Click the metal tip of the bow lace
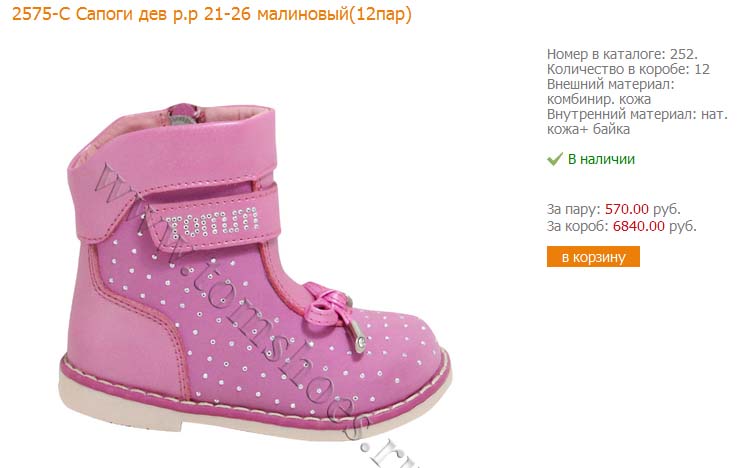This screenshot has height=468, width=751. pos(357,342)
